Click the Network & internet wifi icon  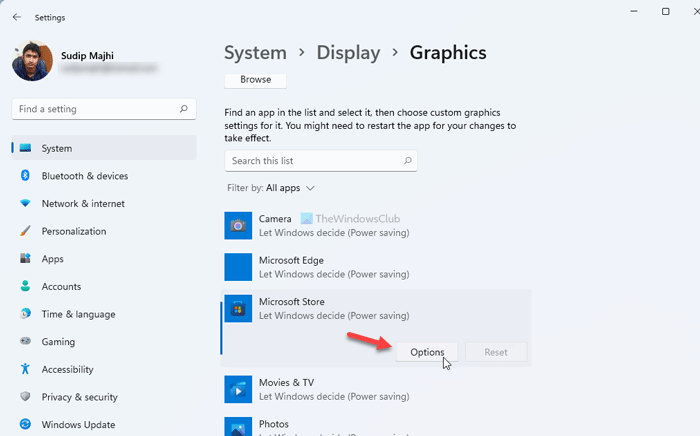(26, 204)
